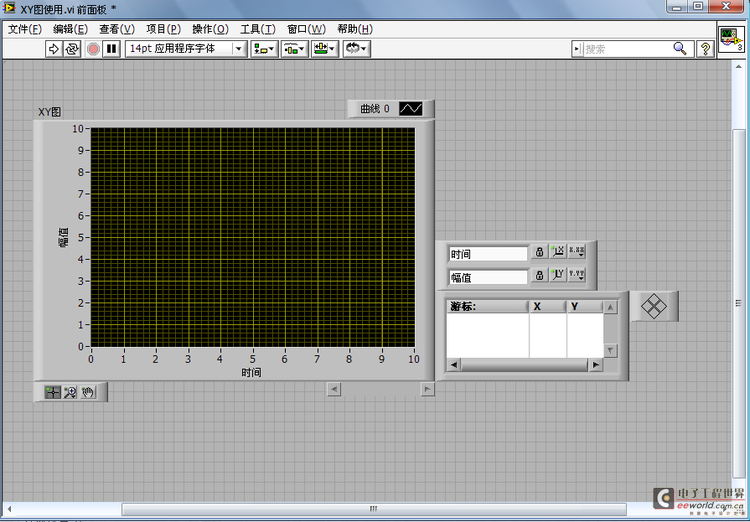
Task: Click the search box history arrow
Action: (x=577, y=49)
